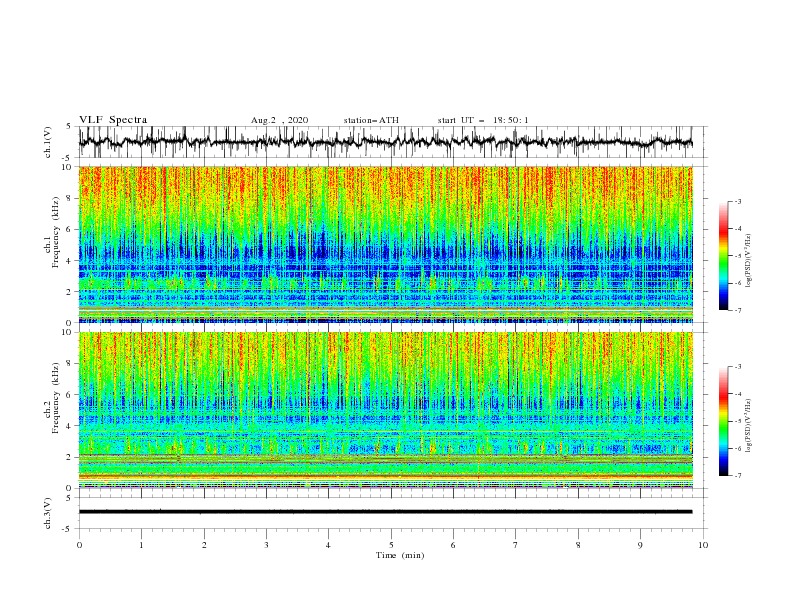Click the "-7" tick on the upper color bar
Viewport: 792px width, 612px height.
[738, 310]
